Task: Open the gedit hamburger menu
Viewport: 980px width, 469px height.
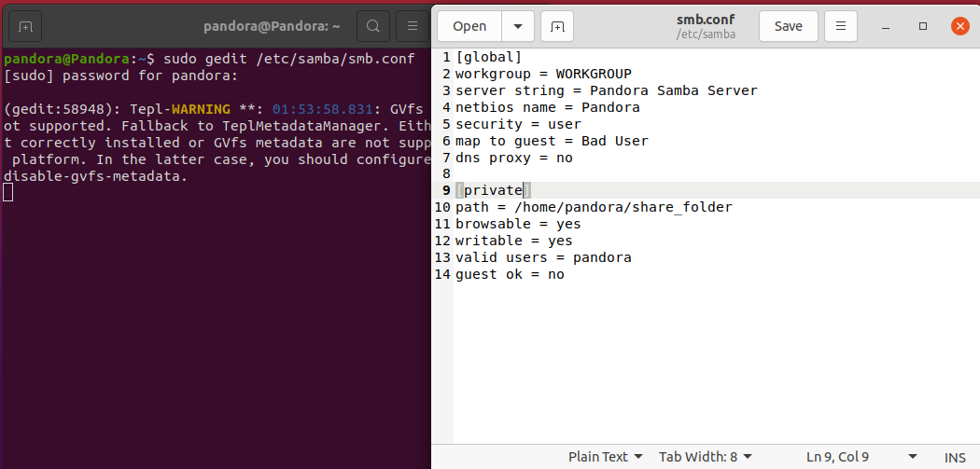Action: click(x=841, y=26)
